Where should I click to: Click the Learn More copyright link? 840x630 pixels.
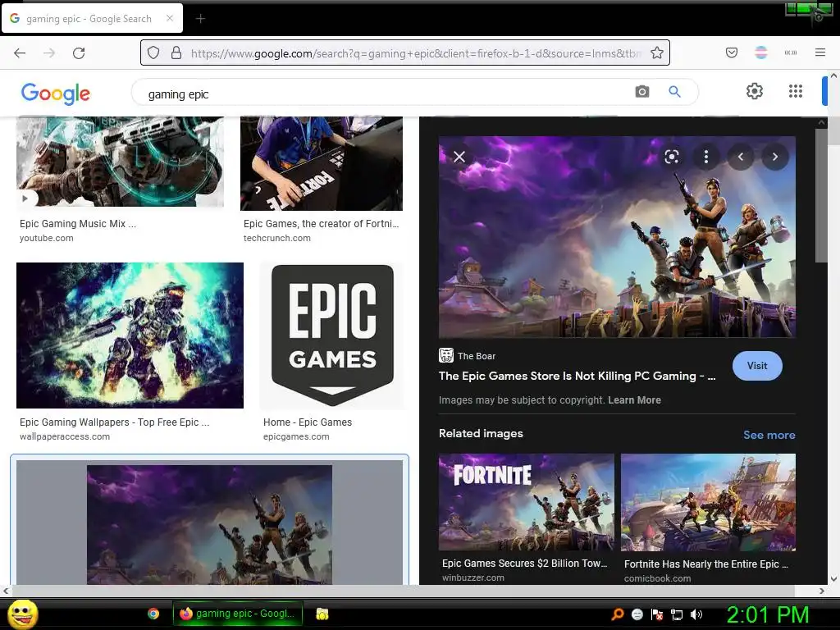pos(634,400)
